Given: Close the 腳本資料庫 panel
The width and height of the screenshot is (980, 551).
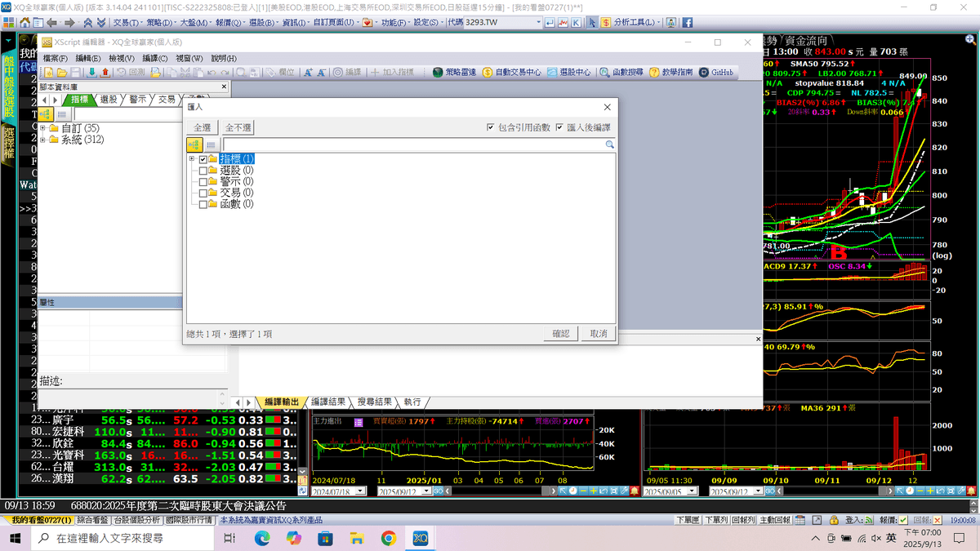Looking at the screenshot, I should 224,86.
